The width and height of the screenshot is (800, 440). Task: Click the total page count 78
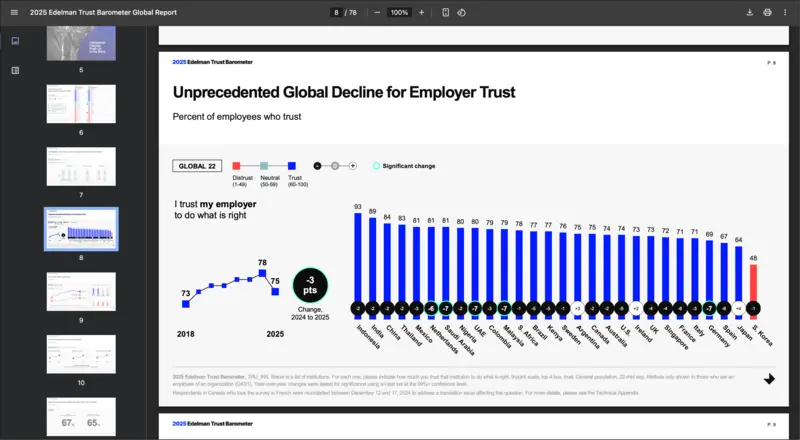(353, 12)
